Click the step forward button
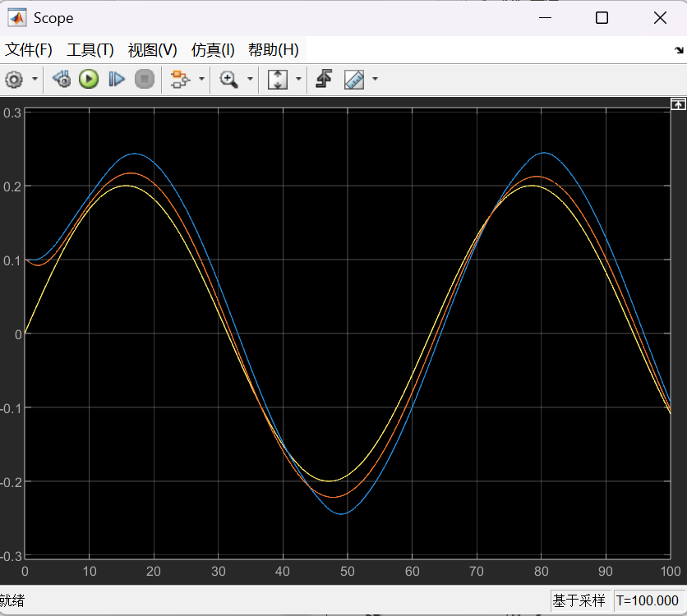Screen dimensions: 687x616 (117, 80)
